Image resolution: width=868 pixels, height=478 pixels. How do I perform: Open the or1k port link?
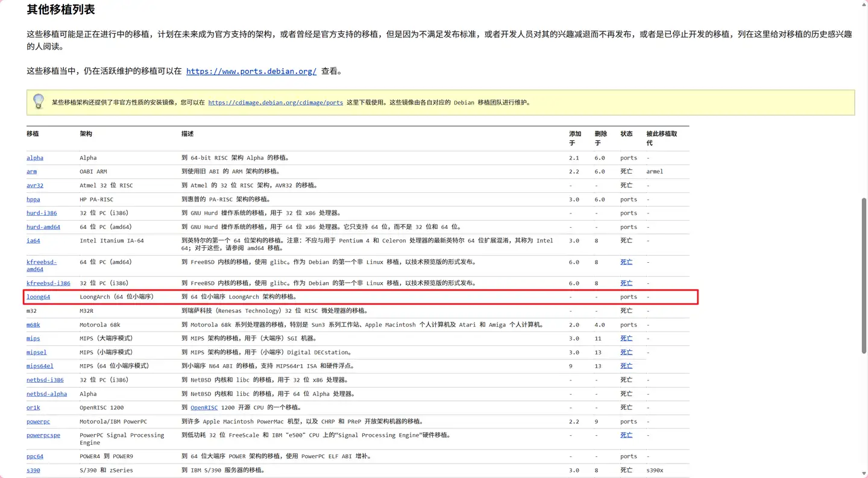[x=33, y=408]
